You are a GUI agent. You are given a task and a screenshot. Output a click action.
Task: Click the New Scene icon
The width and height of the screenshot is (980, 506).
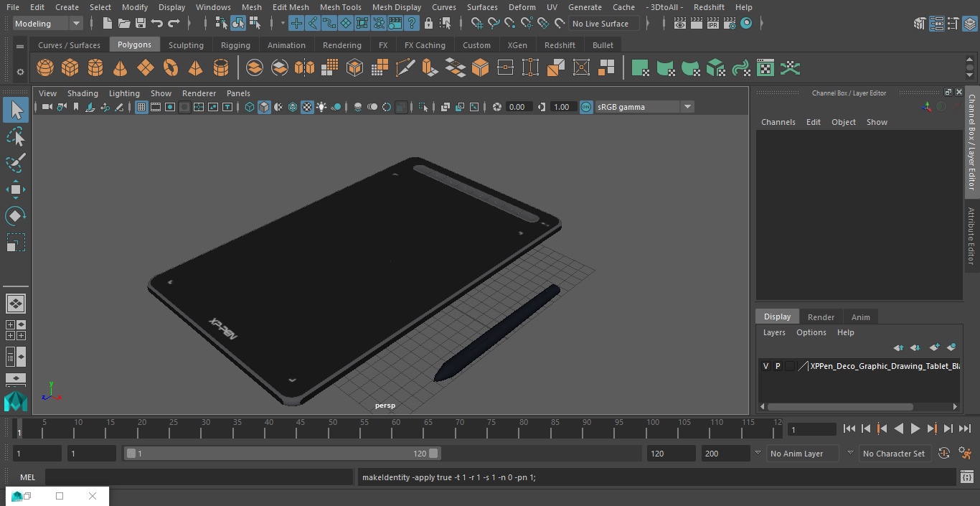(x=107, y=24)
